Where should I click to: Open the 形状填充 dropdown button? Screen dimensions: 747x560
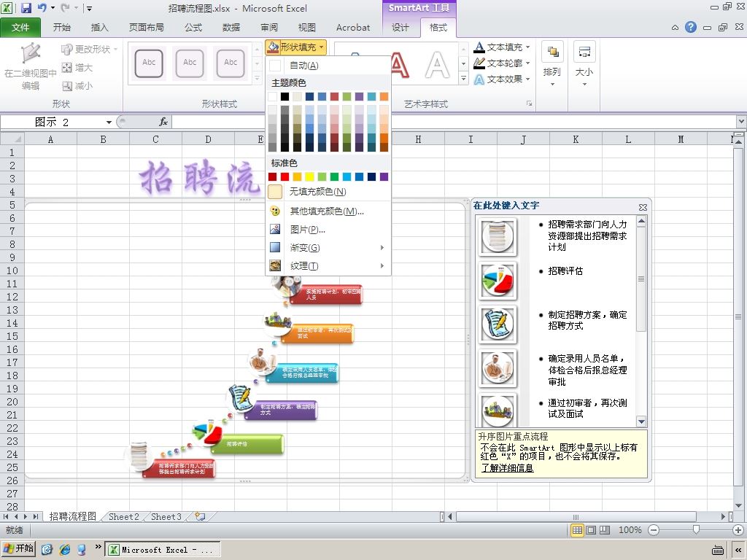coord(296,47)
